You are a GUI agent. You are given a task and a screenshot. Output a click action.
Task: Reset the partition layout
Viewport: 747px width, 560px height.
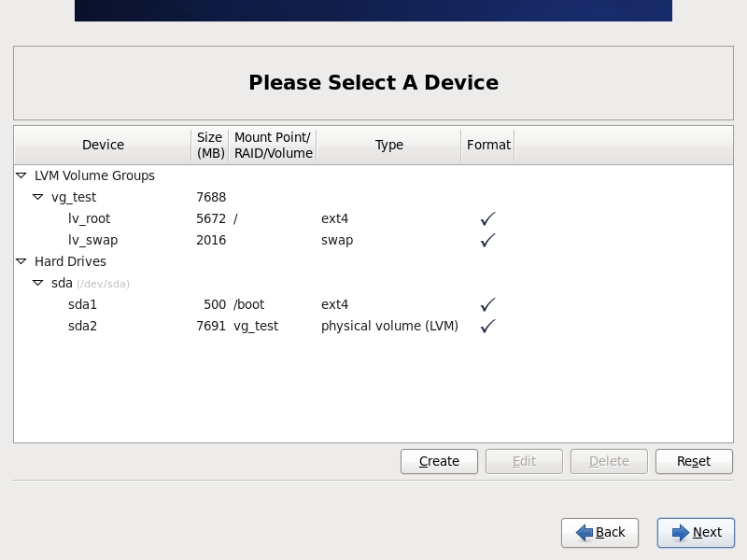tap(694, 461)
